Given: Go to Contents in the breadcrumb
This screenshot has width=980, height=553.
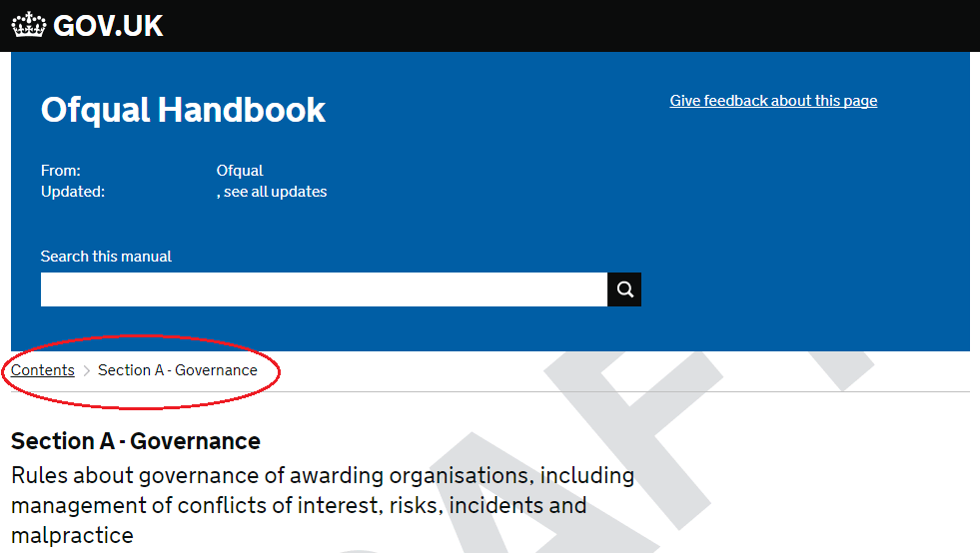Looking at the screenshot, I should (x=43, y=370).
